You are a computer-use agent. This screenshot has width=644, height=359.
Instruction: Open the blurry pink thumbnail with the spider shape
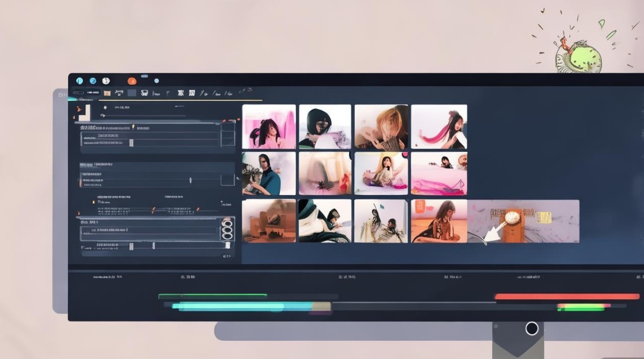[325, 174]
